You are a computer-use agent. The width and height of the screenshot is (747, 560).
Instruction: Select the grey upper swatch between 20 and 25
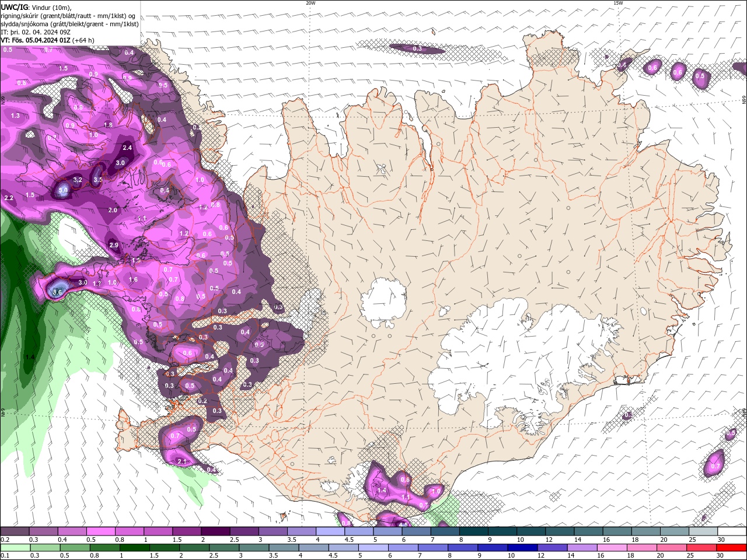coord(675,531)
